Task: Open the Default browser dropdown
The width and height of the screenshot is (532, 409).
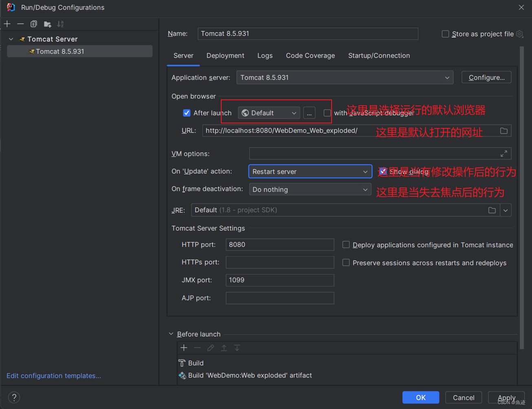Action: (x=269, y=113)
